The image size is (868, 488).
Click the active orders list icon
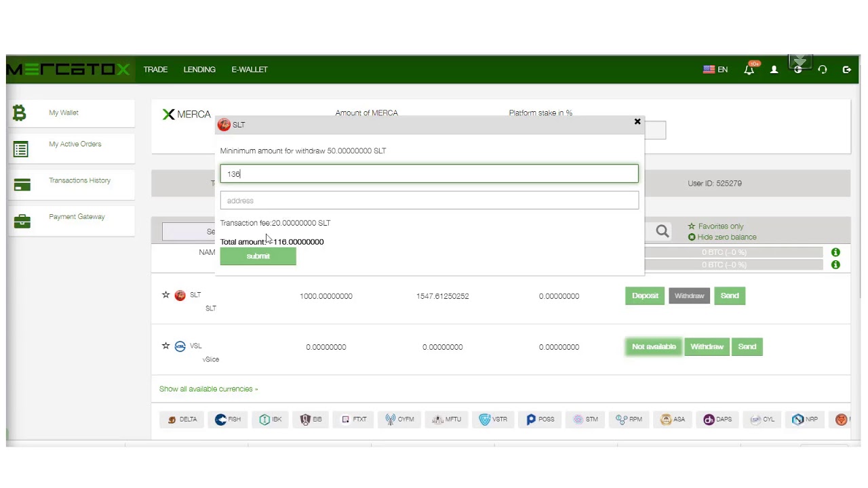tap(21, 149)
